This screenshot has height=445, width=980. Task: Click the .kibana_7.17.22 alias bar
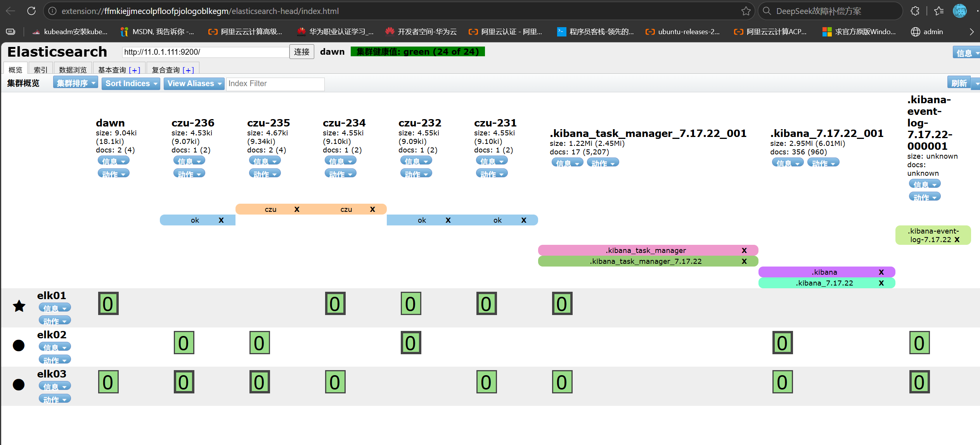click(x=827, y=283)
